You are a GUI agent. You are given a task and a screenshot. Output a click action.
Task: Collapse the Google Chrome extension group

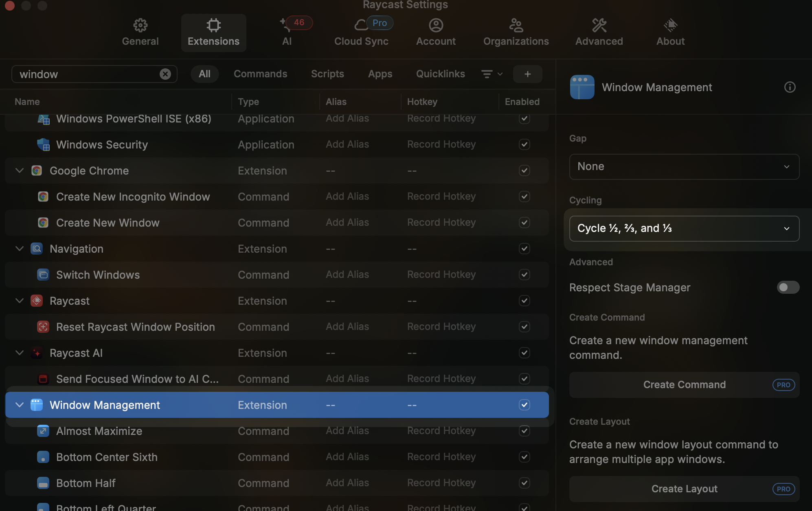(19, 170)
